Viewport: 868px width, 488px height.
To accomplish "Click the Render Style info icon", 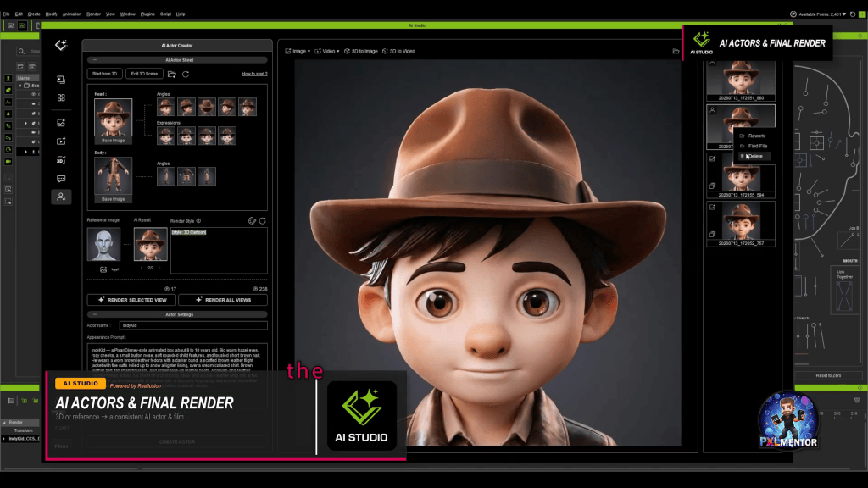I will point(198,221).
